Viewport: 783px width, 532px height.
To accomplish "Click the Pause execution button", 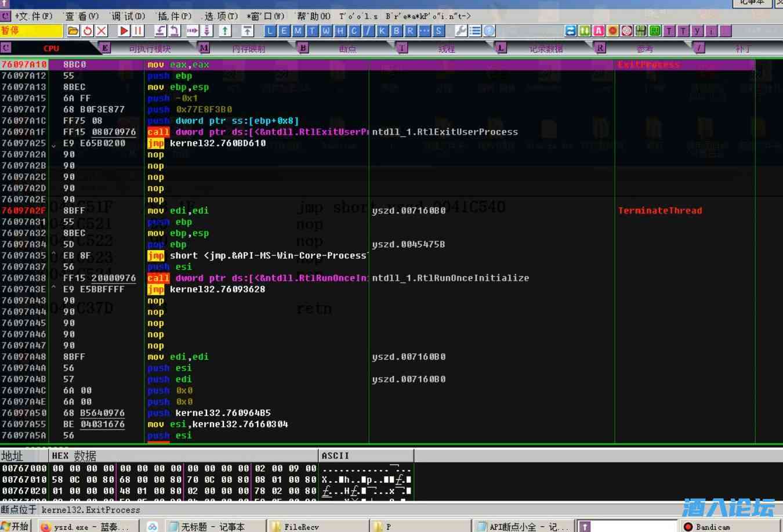I will click(x=137, y=31).
